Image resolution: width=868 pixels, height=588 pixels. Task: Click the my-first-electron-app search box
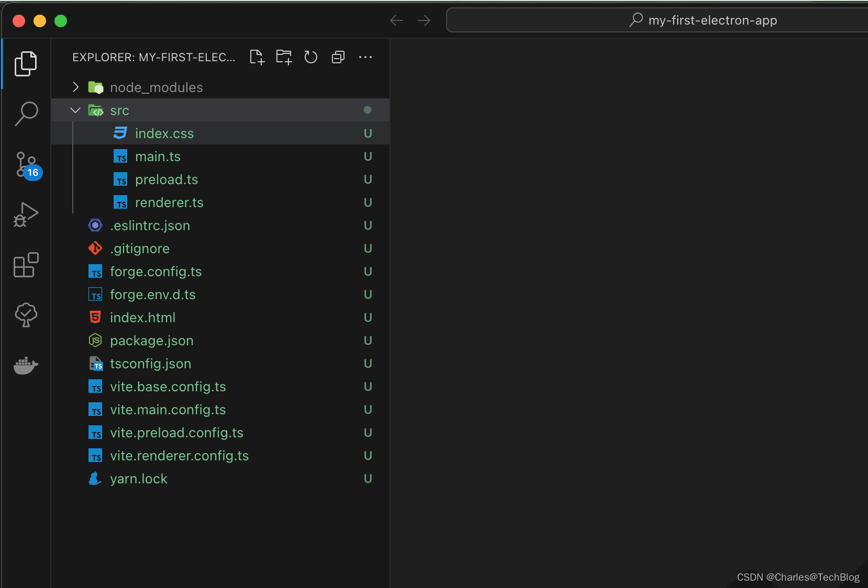[x=657, y=20]
